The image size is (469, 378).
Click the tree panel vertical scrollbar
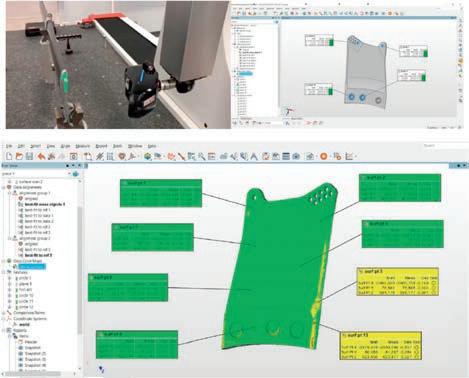(x=80, y=270)
